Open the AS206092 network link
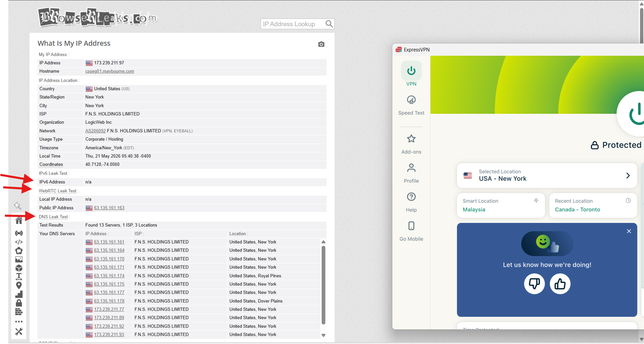 click(96, 131)
